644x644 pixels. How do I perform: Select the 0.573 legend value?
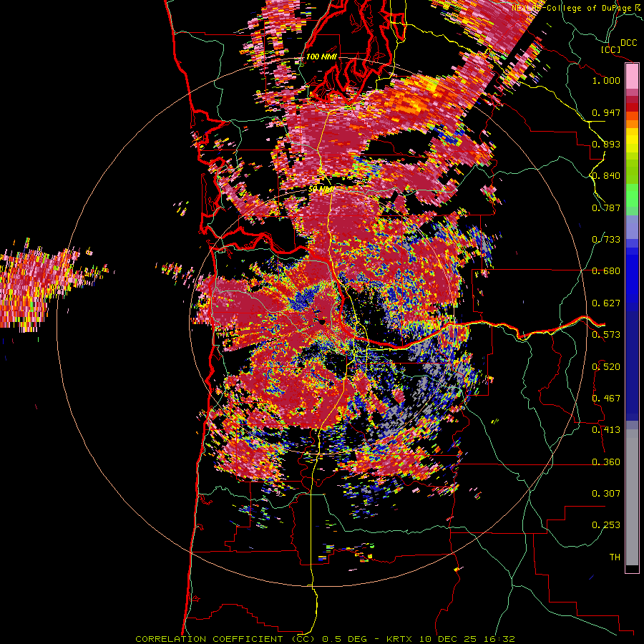tap(606, 335)
